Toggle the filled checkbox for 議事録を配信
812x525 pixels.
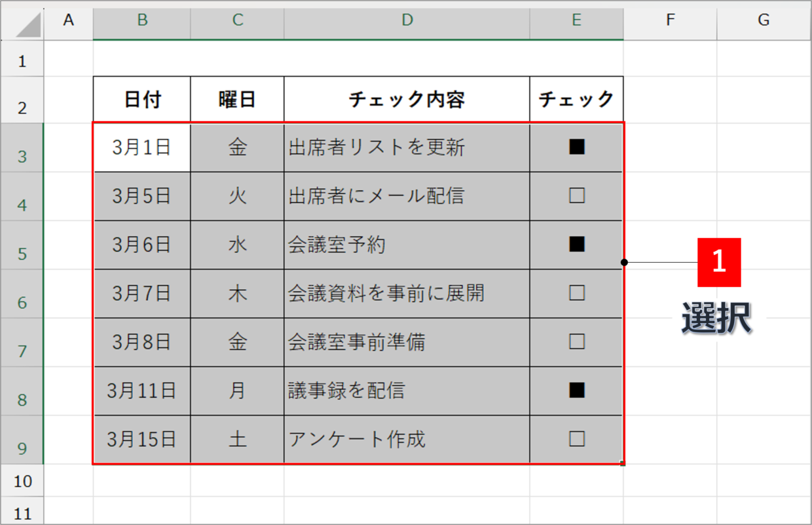[577, 391]
